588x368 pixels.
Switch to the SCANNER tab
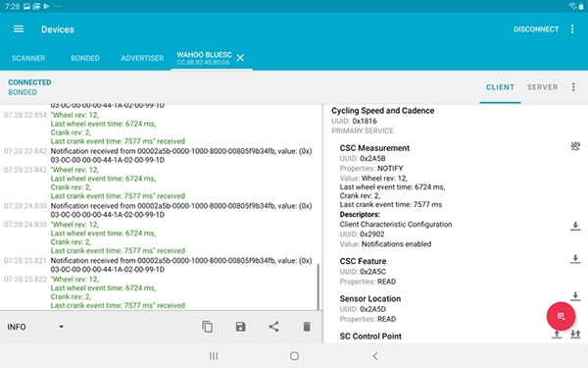(28, 58)
